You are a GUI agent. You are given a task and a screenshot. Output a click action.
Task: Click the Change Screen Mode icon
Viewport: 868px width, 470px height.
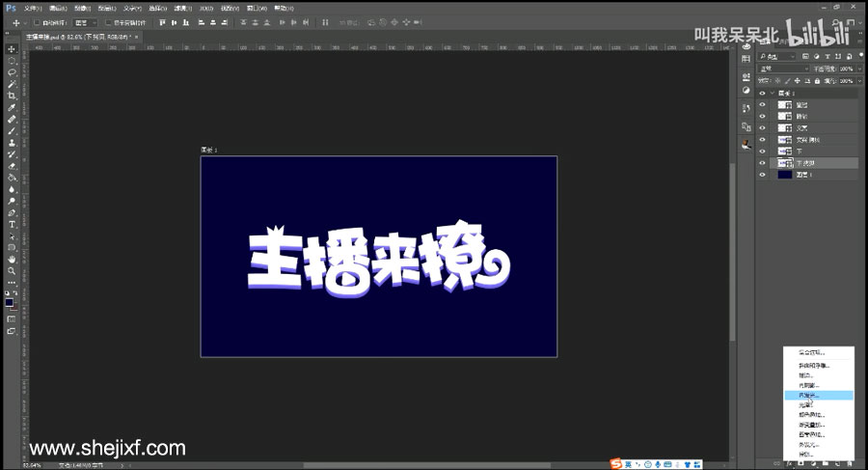click(11, 331)
